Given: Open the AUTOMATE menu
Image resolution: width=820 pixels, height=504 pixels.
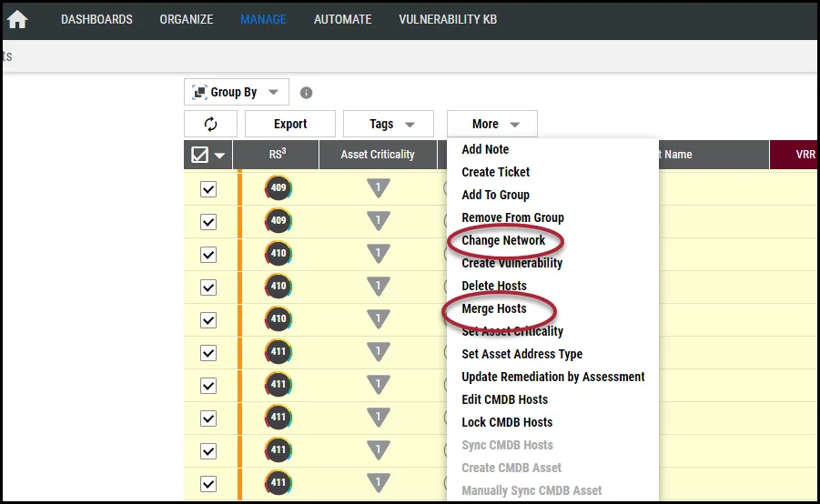Looking at the screenshot, I should coord(342,19).
